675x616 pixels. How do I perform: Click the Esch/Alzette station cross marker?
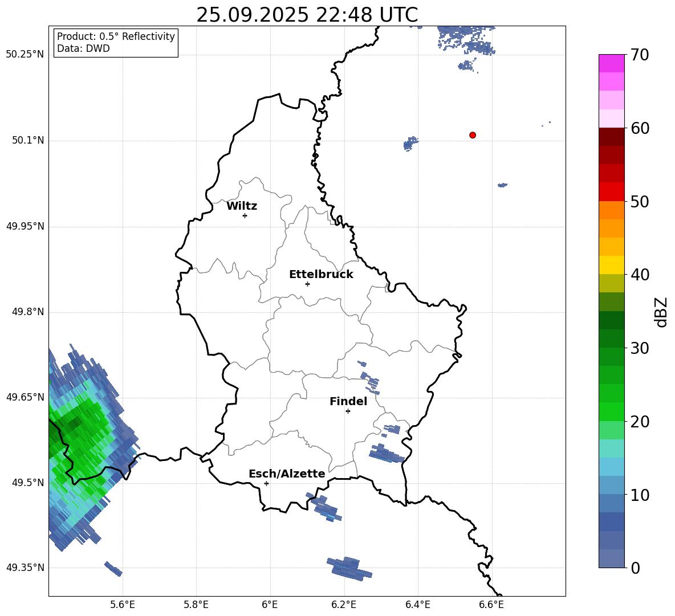266,483
